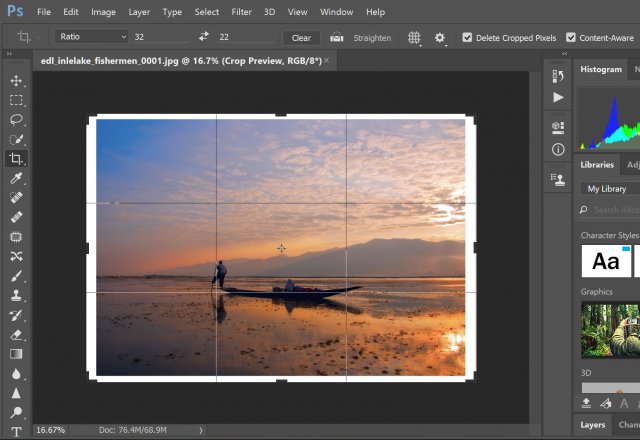
Task: Select the Eraser tool
Action: [x=16, y=335]
